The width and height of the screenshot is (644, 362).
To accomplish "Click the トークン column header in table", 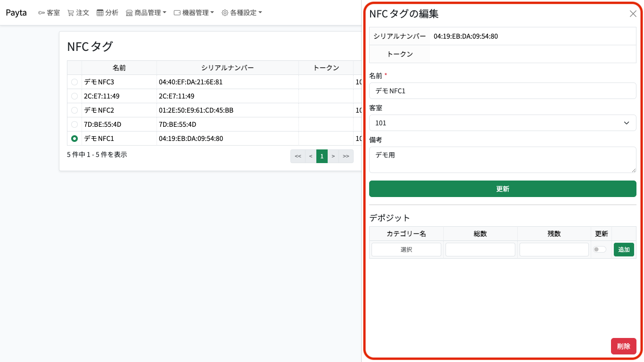I will pyautogui.click(x=326, y=68).
